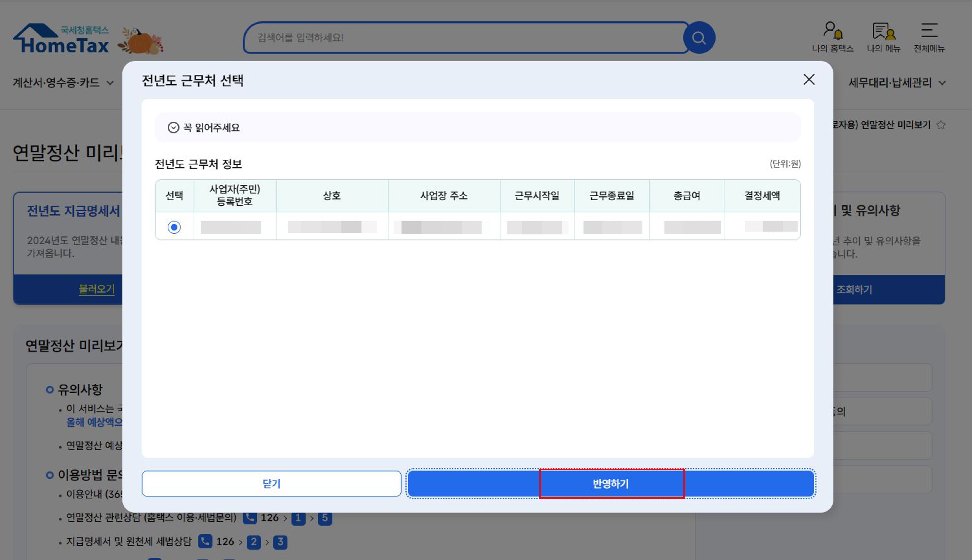Click 조회하기 on the right card
The image size is (972, 560).
click(854, 289)
